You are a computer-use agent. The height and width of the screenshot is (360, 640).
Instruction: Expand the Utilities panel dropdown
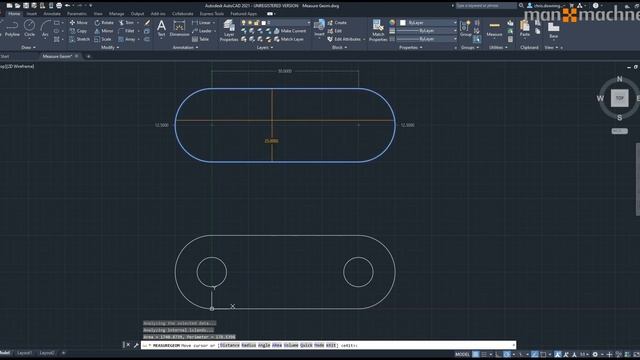[x=498, y=47]
